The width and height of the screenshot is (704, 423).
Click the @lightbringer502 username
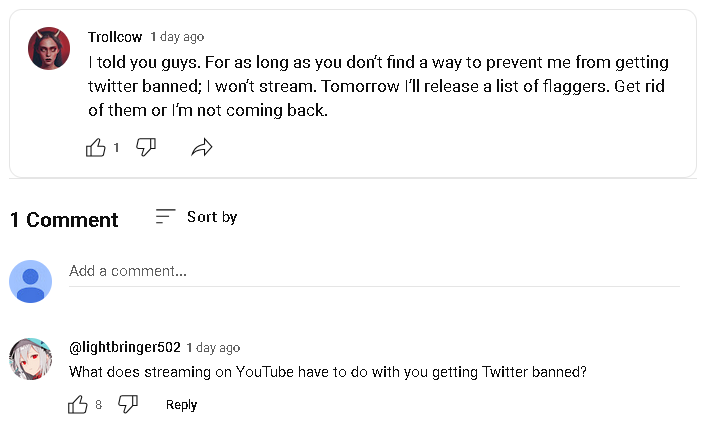click(x=125, y=347)
